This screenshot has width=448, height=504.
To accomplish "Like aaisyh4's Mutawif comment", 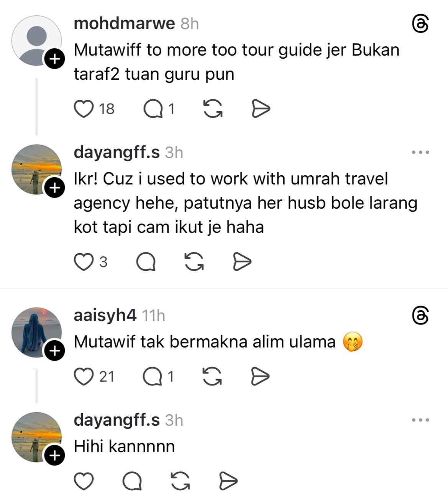I will coord(84,376).
